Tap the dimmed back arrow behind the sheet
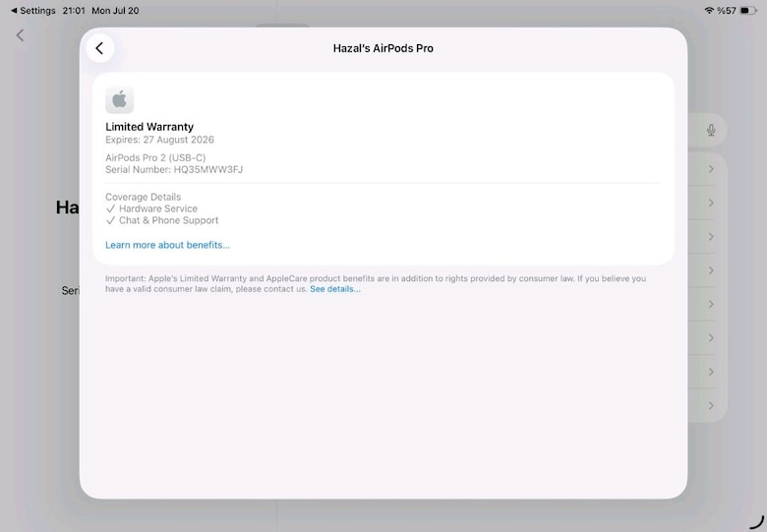 pos(20,35)
